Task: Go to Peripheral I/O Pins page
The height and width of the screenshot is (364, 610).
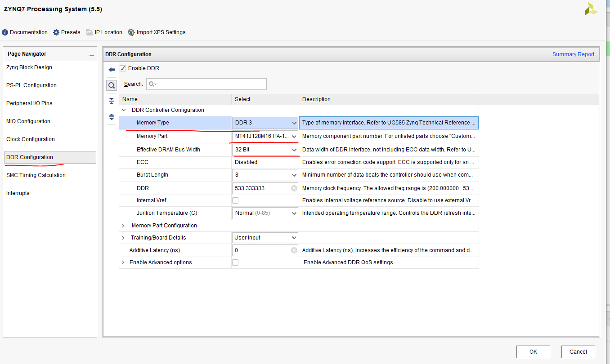Action: [29, 103]
